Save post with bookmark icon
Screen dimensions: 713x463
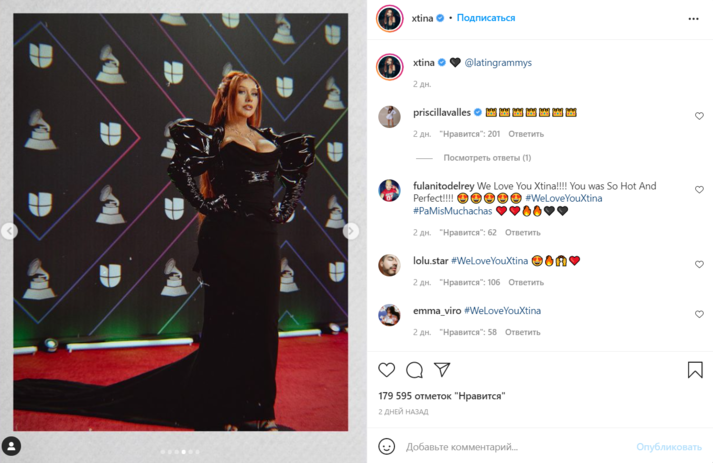coord(695,370)
